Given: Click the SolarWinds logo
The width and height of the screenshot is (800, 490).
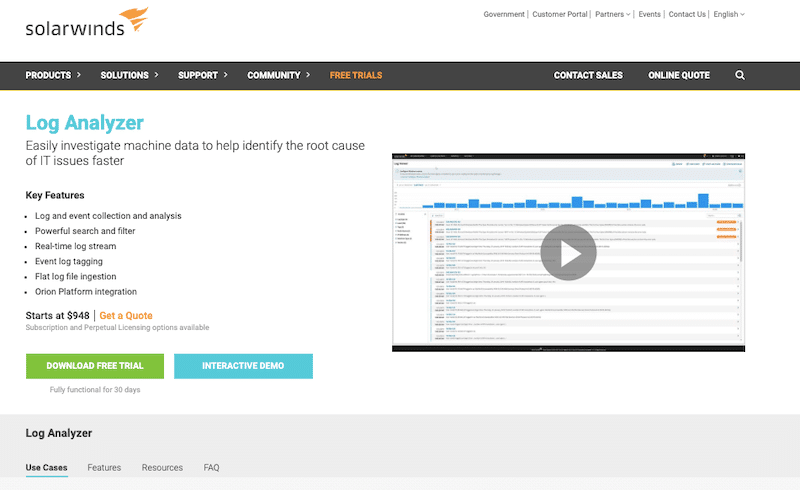Looking at the screenshot, I should coord(87,22).
